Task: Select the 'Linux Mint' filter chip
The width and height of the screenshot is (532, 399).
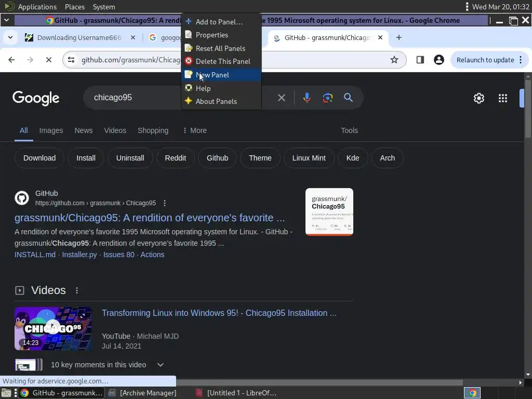Action: coord(309,158)
